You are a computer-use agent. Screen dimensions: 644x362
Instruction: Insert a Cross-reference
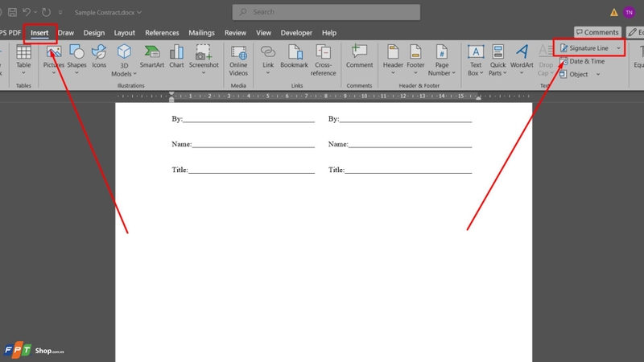324,60
